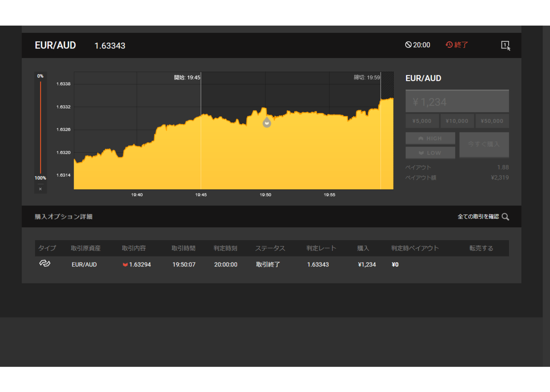Click the 1.6332 price axis label
Viewport: 550px width, 392px height.
63,107
